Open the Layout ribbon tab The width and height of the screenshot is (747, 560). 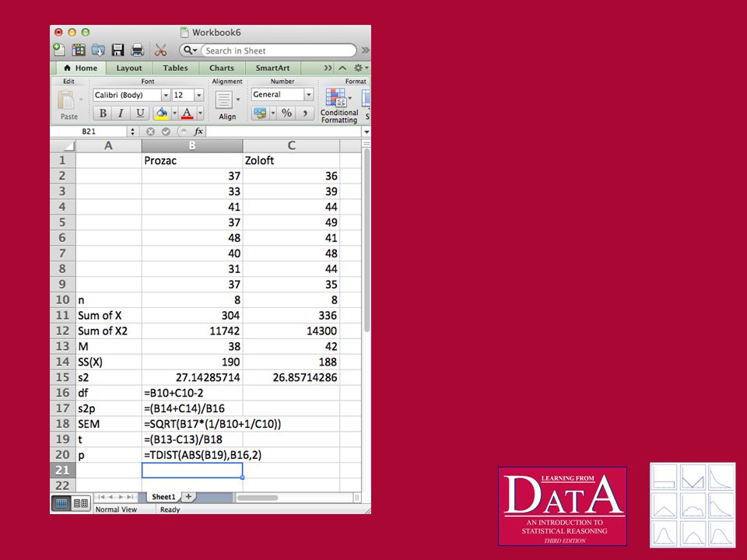[129, 68]
